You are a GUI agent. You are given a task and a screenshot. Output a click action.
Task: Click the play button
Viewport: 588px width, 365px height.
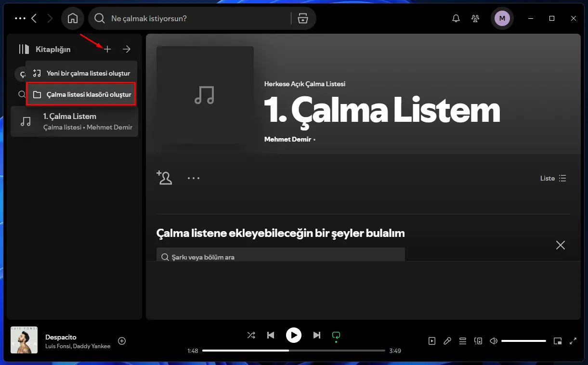click(293, 335)
